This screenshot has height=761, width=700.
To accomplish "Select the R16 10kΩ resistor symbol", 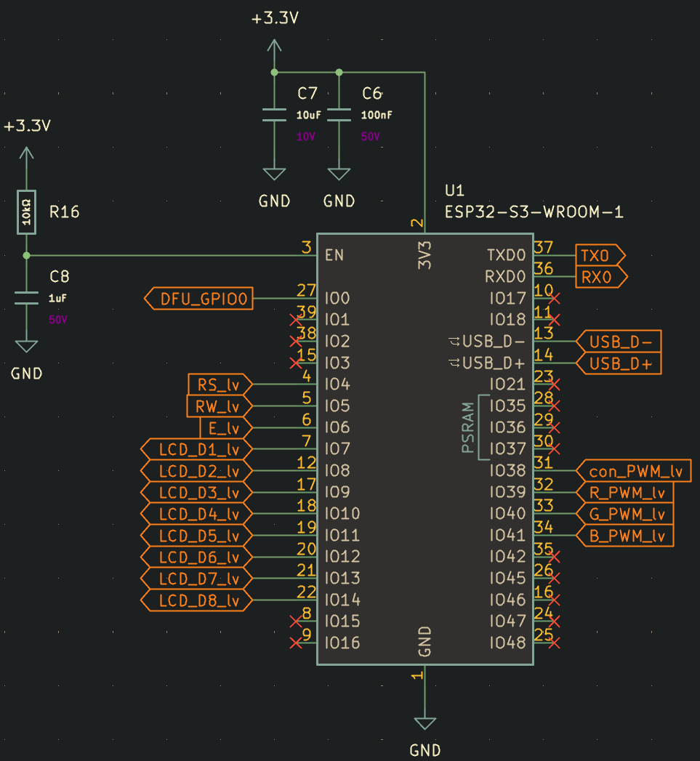I will click(x=26, y=212).
